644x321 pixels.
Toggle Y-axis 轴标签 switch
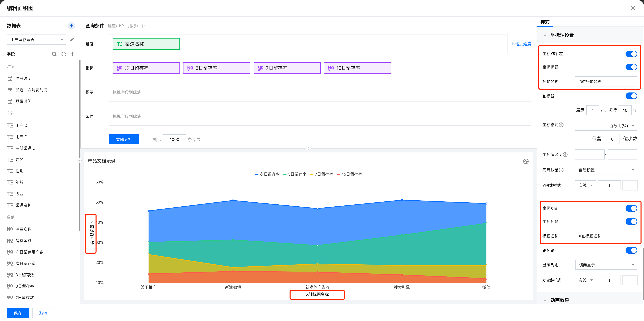631,96
